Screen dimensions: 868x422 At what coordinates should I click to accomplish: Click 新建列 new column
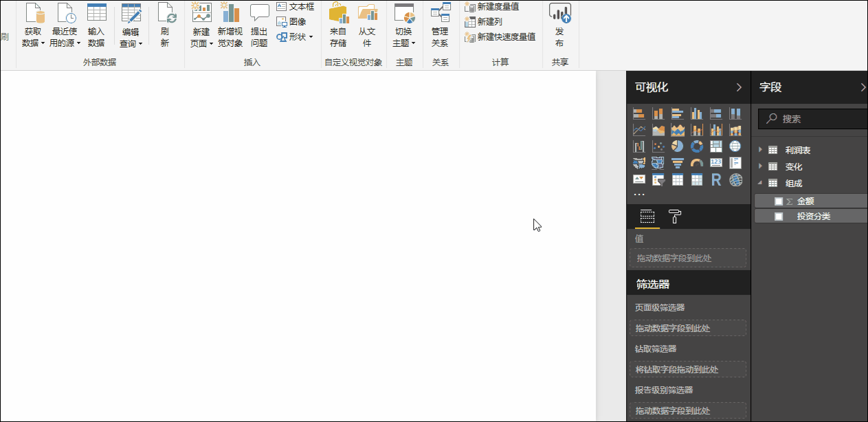484,21
